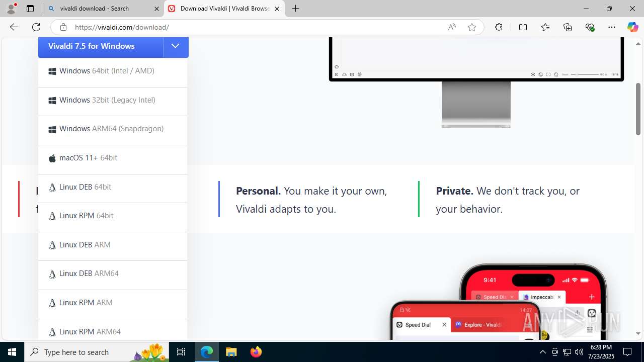This screenshot has width=644, height=362.
Task: Click Vivaldi 7.5 for Windows download button
Action: pyautogui.click(x=101, y=46)
